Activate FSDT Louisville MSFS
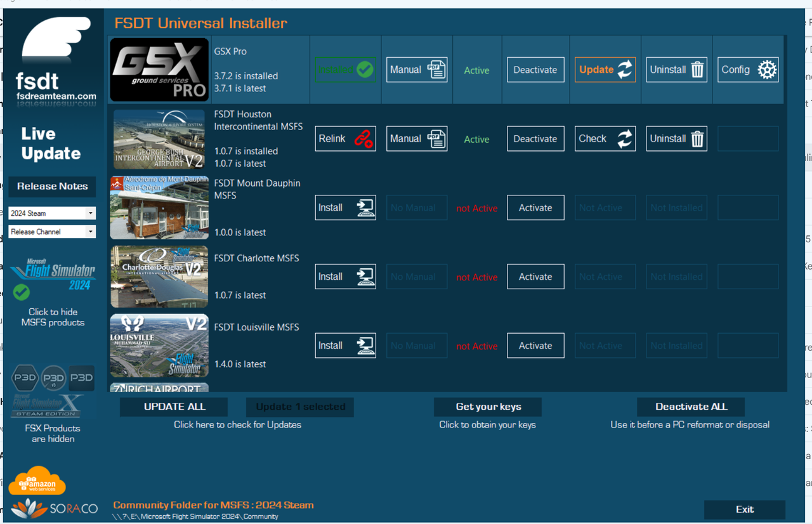The height and width of the screenshot is (524, 812). 535,346
